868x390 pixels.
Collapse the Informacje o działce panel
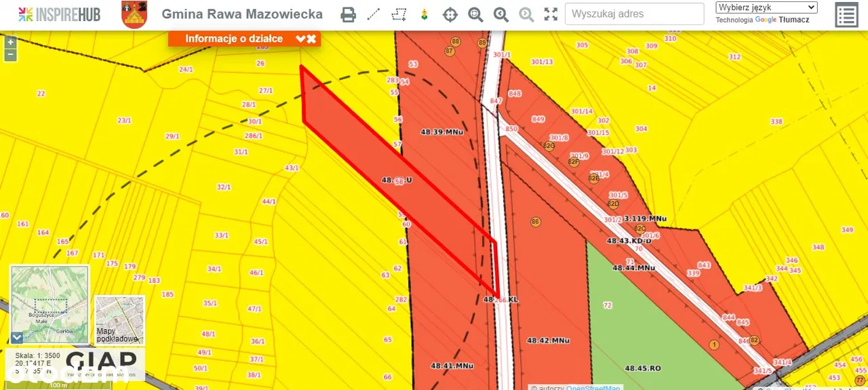click(x=300, y=39)
